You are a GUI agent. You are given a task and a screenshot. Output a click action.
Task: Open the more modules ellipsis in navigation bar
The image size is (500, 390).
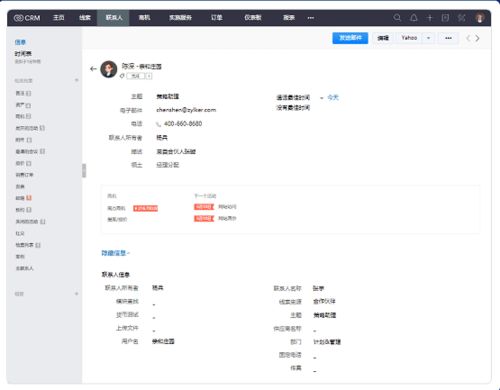311,18
